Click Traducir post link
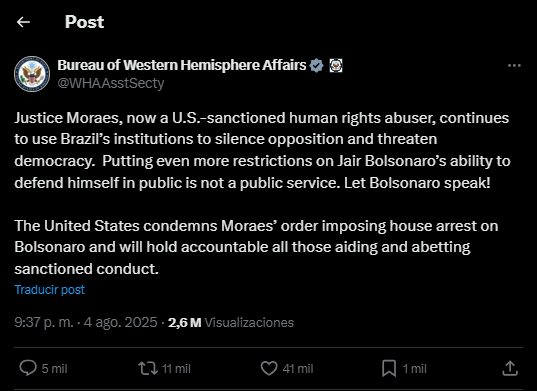This screenshot has width=537, height=391. click(50, 290)
